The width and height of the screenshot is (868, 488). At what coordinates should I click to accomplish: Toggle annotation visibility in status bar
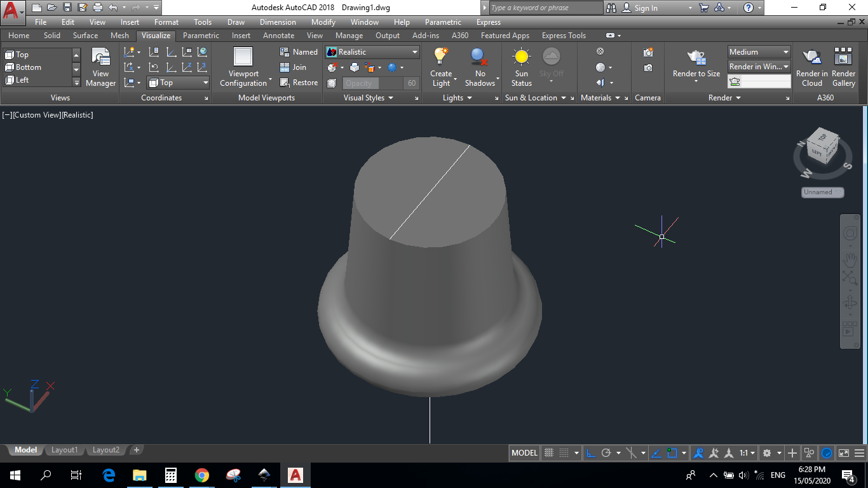click(699, 453)
